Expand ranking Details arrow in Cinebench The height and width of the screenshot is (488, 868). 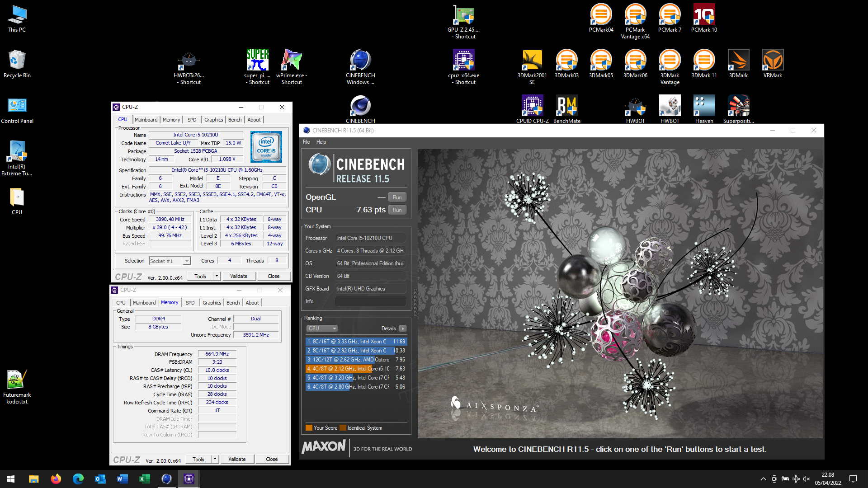(403, 328)
